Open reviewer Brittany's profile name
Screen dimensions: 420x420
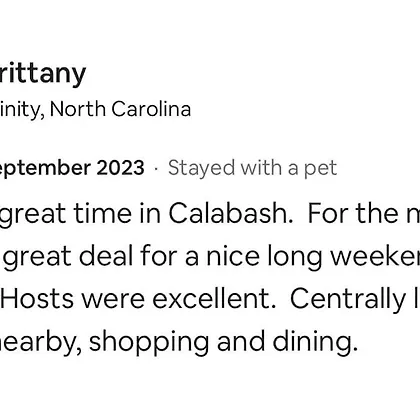tap(43, 74)
